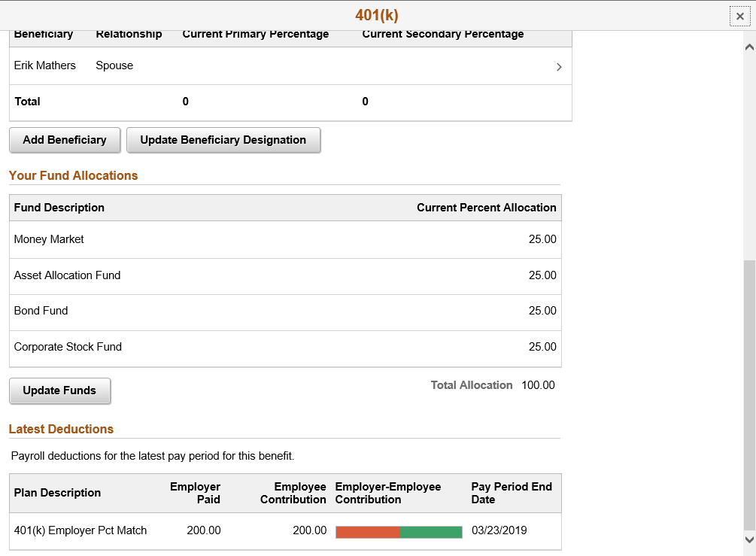Click the beneficiary Total row label
The height and width of the screenshot is (556, 756).
28,102
